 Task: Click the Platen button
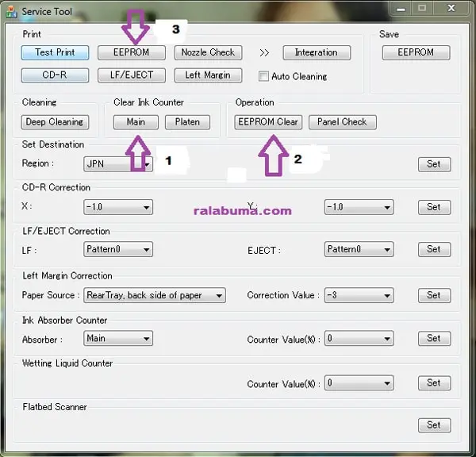(187, 122)
